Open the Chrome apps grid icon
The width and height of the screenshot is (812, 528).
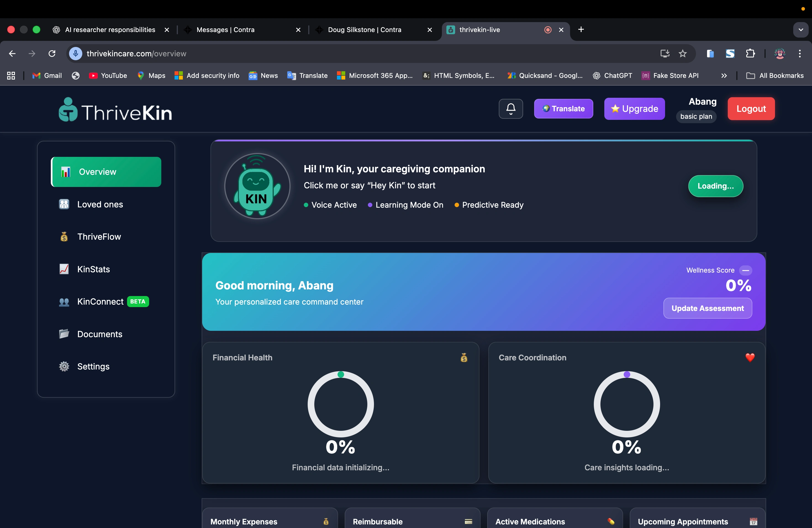11,76
